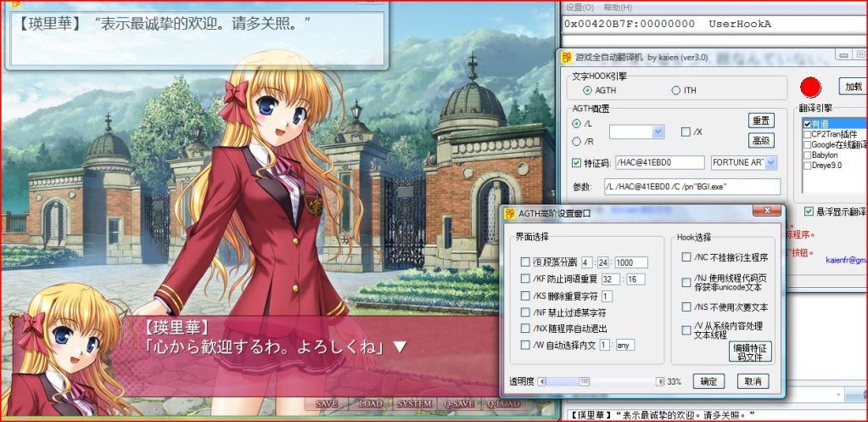The height and width of the screenshot is (422, 868).
Task: Click the game LOAD button
Action: tap(370, 403)
